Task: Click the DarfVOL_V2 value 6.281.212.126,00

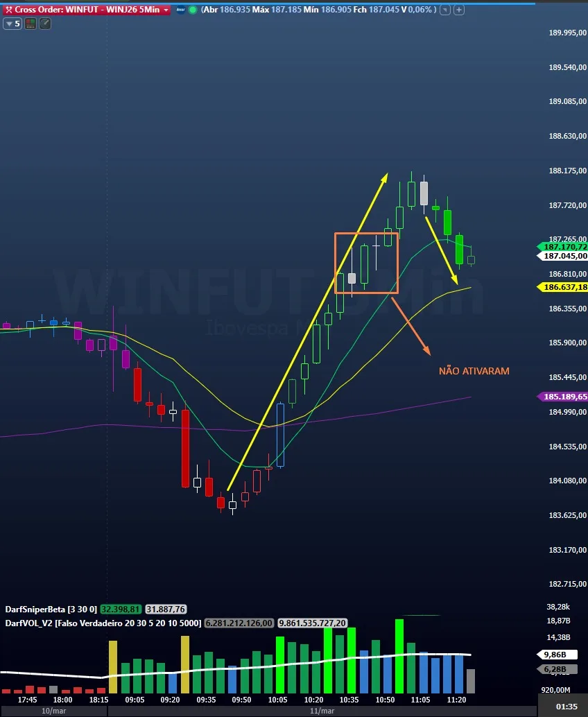Action: [x=239, y=623]
